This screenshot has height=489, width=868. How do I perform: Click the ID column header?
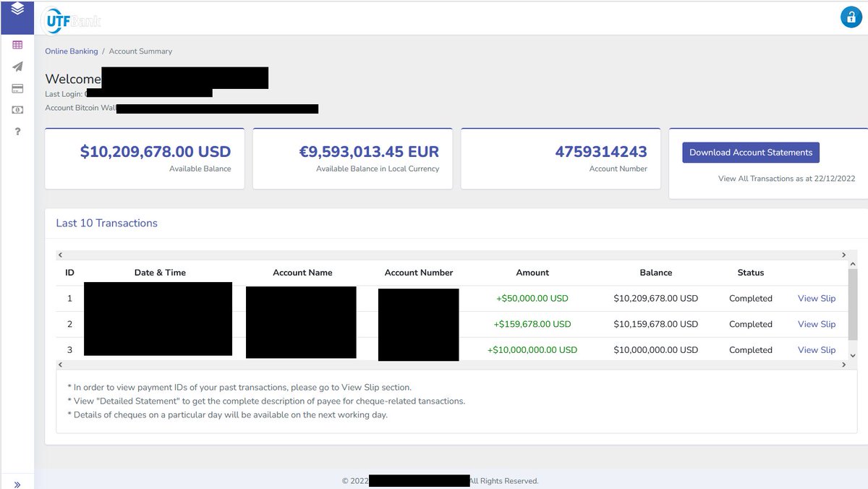coord(69,273)
